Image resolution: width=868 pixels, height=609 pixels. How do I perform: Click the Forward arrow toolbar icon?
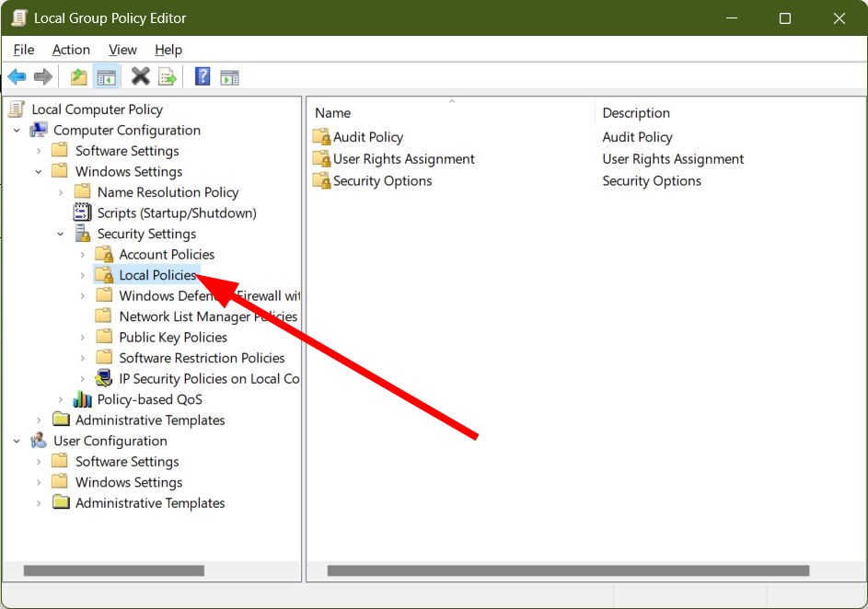point(43,76)
